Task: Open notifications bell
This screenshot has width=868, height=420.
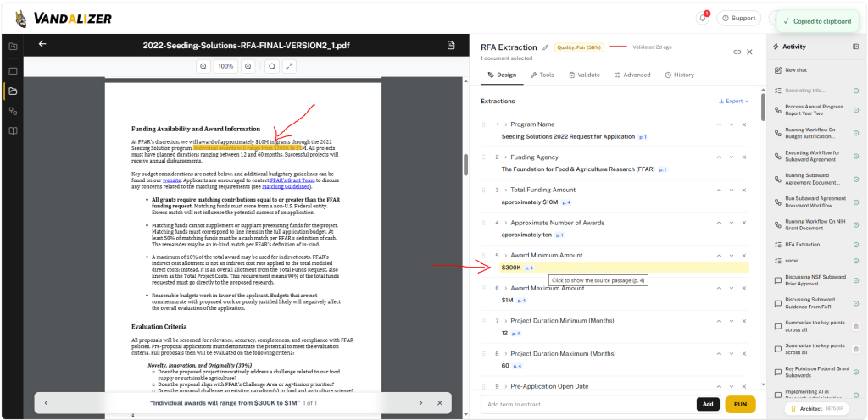Action: point(703,19)
